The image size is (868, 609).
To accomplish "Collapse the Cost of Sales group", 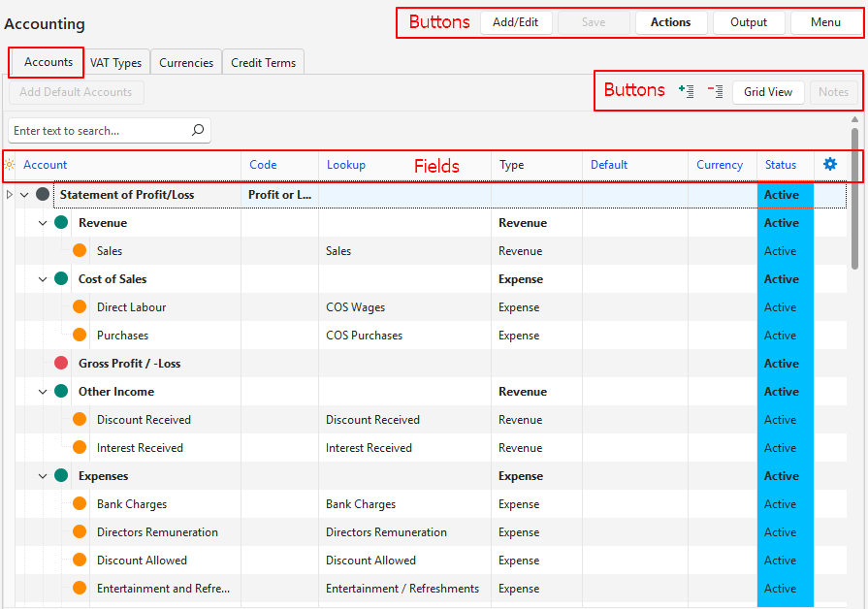I will click(x=43, y=279).
